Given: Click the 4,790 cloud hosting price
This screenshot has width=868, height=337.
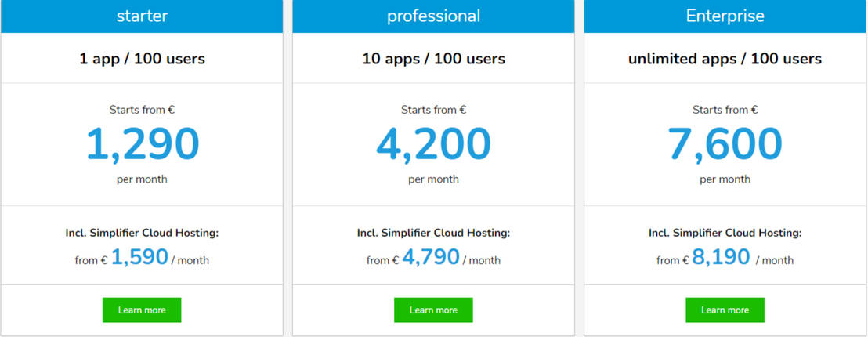Looking at the screenshot, I should click(431, 257).
